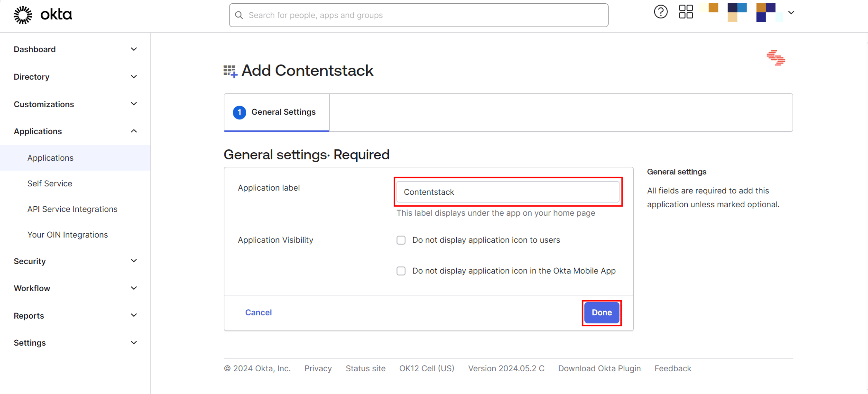
Task: Click the Application label input field
Action: [507, 192]
